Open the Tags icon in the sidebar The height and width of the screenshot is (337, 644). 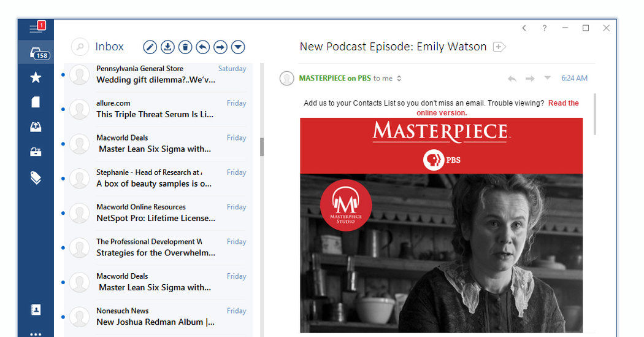(36, 177)
